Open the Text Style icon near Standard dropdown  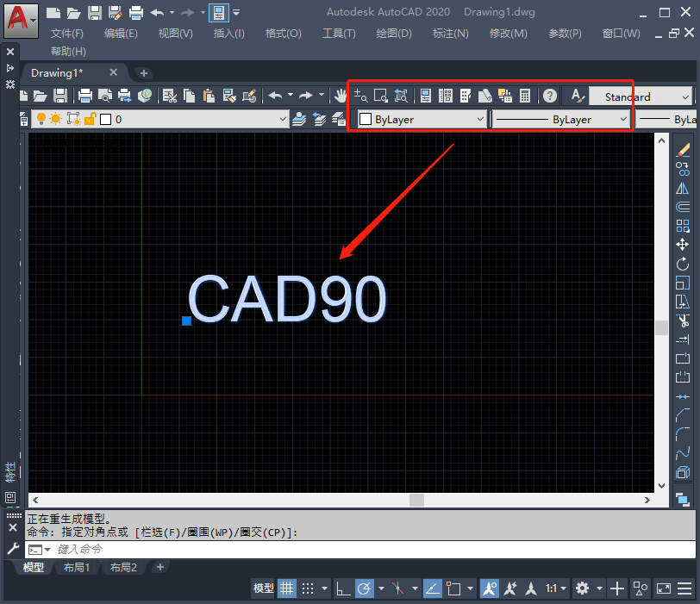tap(578, 96)
